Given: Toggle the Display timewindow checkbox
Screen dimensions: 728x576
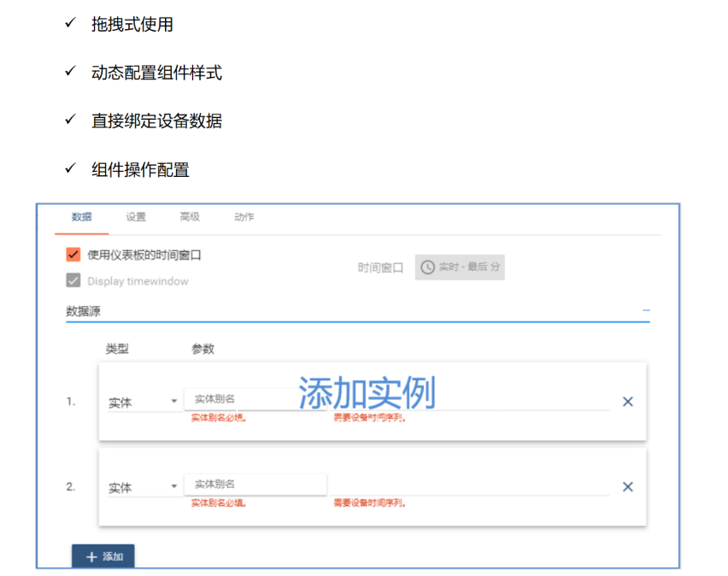Looking at the screenshot, I should (73, 280).
